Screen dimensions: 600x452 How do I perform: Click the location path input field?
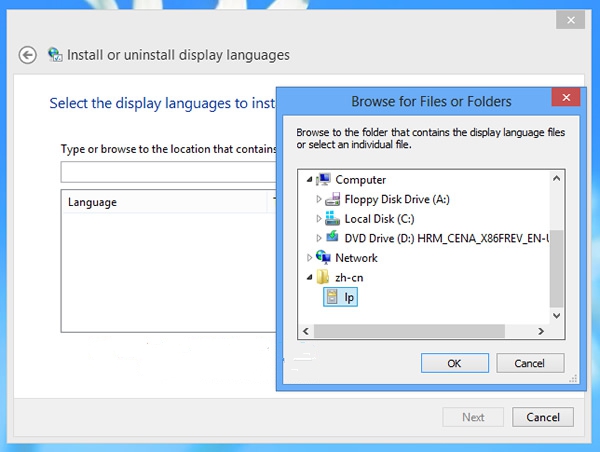pyautogui.click(x=167, y=172)
